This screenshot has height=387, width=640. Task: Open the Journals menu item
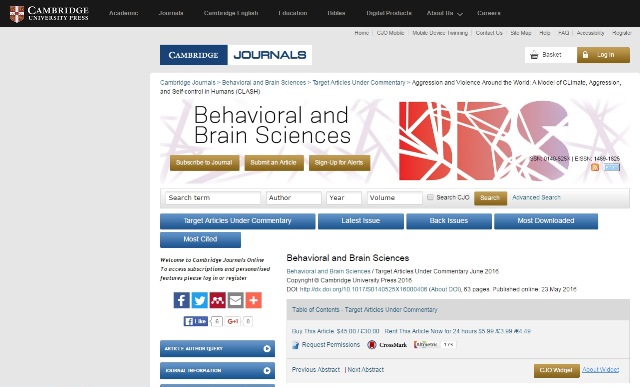tap(171, 13)
